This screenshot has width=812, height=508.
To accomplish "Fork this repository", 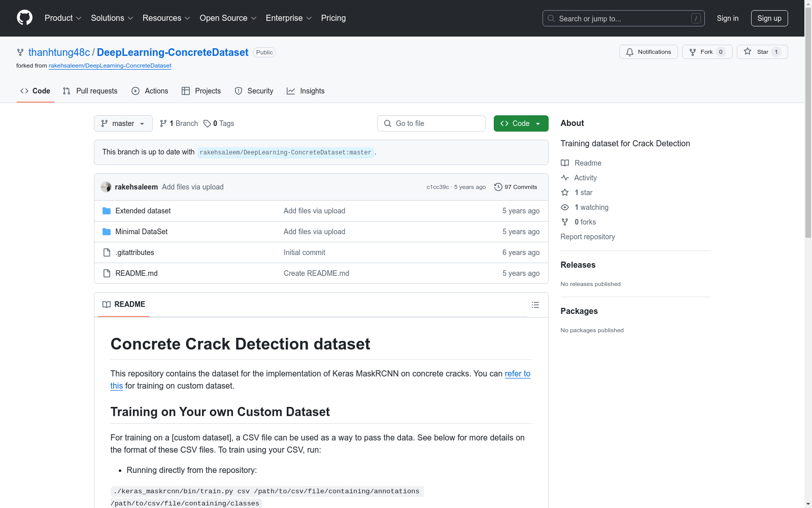I will [x=707, y=52].
